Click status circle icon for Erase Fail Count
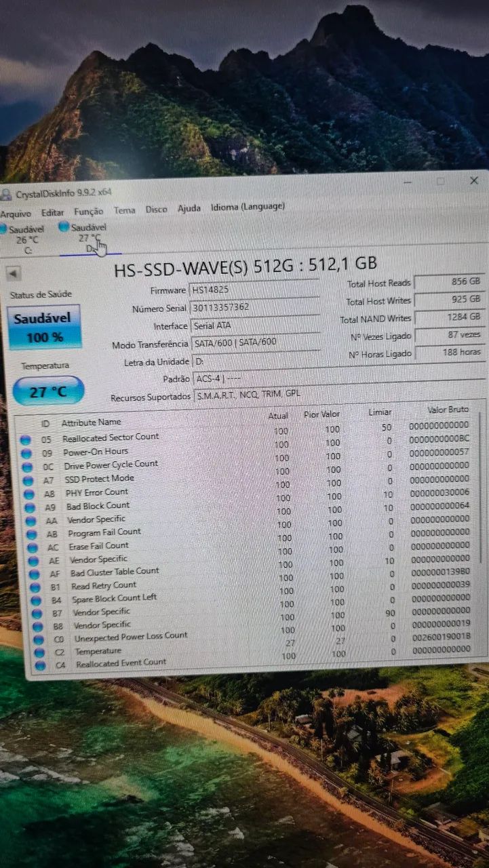489x868 pixels. tap(33, 548)
